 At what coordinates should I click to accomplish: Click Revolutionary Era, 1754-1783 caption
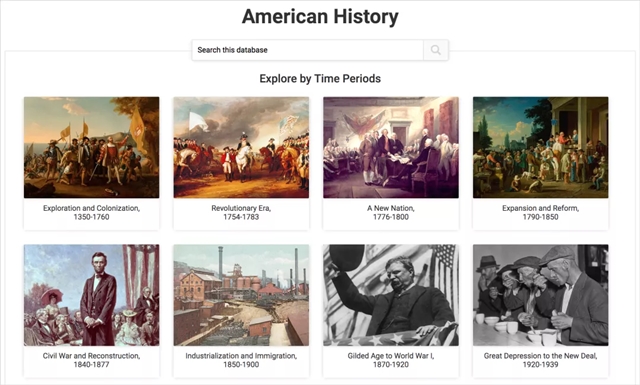(x=241, y=213)
